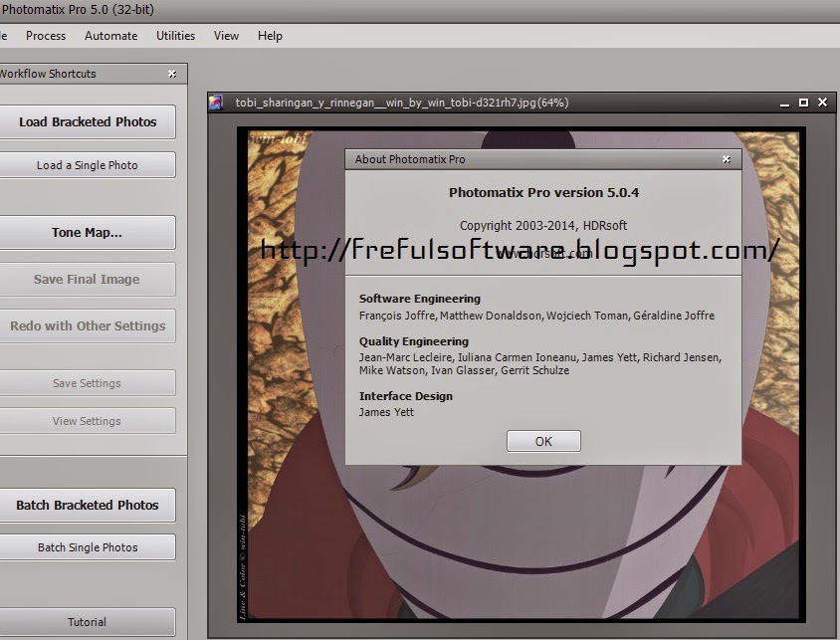The width and height of the screenshot is (840, 640).
Task: Maximize the tobi_sharingan image window
Action: 803,103
